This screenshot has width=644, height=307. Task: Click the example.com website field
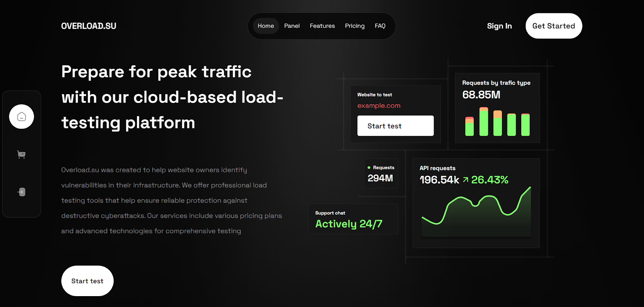tap(379, 105)
